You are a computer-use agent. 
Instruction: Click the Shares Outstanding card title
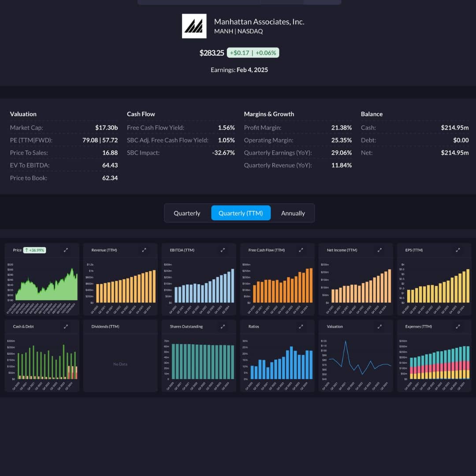pos(186,327)
